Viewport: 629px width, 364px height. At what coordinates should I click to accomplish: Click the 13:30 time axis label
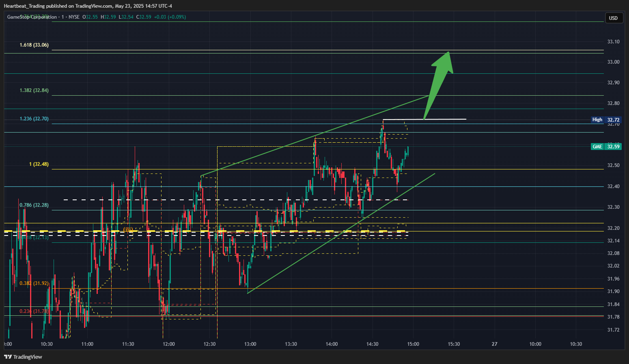(x=291, y=344)
